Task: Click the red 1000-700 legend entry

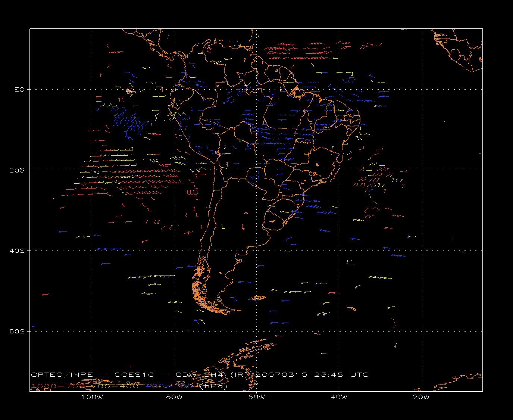Action: pyautogui.click(x=58, y=386)
